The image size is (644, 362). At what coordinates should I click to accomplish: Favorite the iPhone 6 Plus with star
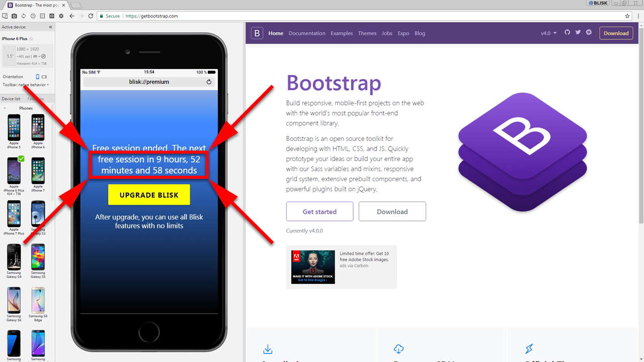31,39
